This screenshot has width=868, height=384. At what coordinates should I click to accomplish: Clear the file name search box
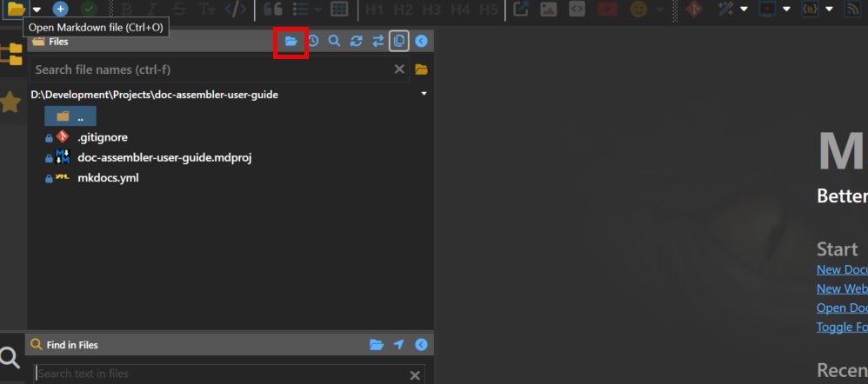point(399,70)
